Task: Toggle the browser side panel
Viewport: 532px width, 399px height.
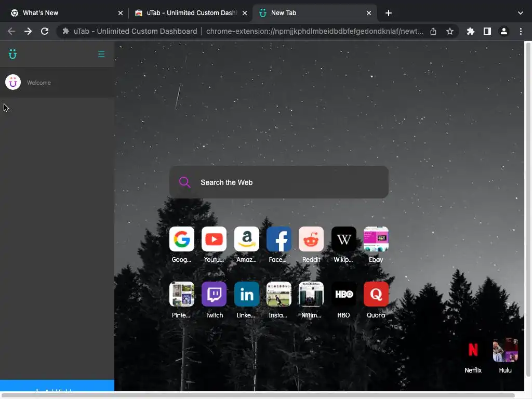Action: tap(487, 31)
